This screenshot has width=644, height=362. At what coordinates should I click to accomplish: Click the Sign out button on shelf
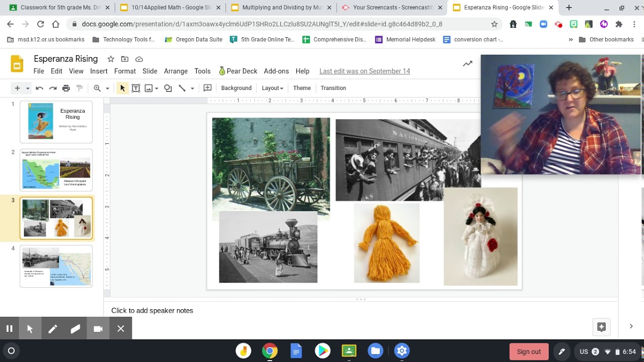[x=528, y=351]
